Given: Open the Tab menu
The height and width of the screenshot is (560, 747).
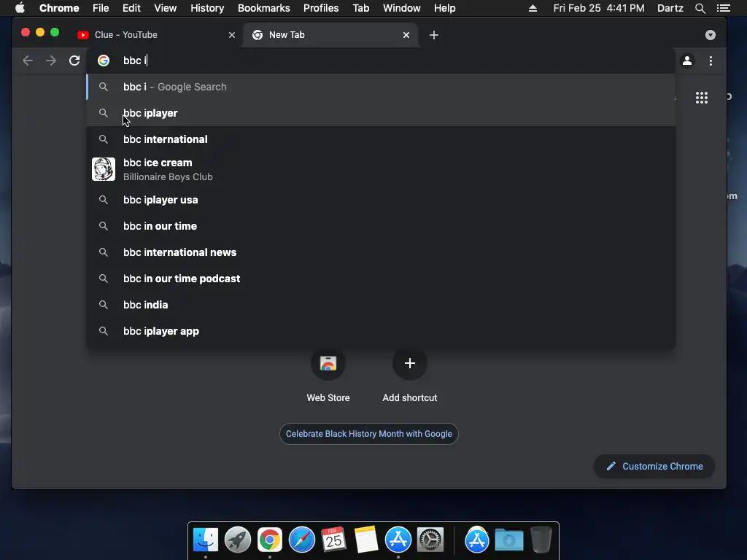Looking at the screenshot, I should click(x=360, y=8).
